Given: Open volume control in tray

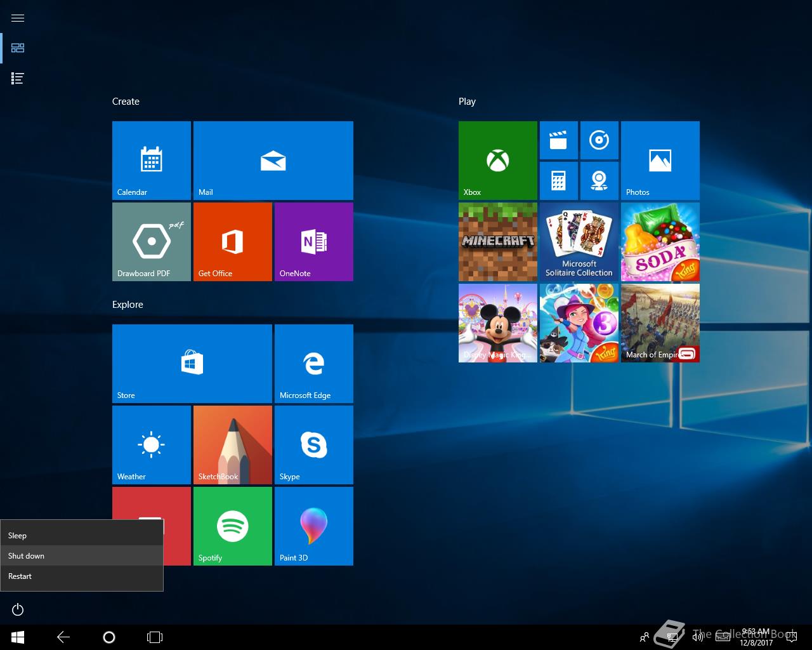Looking at the screenshot, I should pyautogui.click(x=698, y=637).
